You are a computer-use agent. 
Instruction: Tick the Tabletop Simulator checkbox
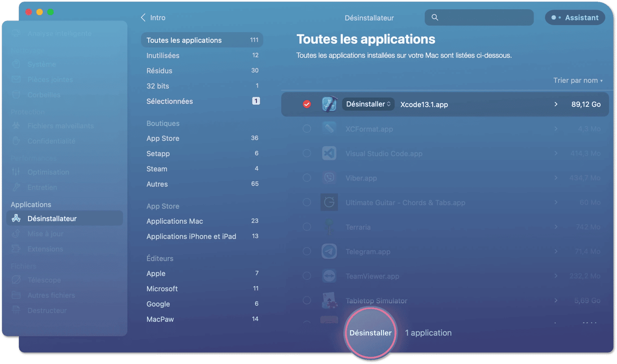(x=307, y=300)
